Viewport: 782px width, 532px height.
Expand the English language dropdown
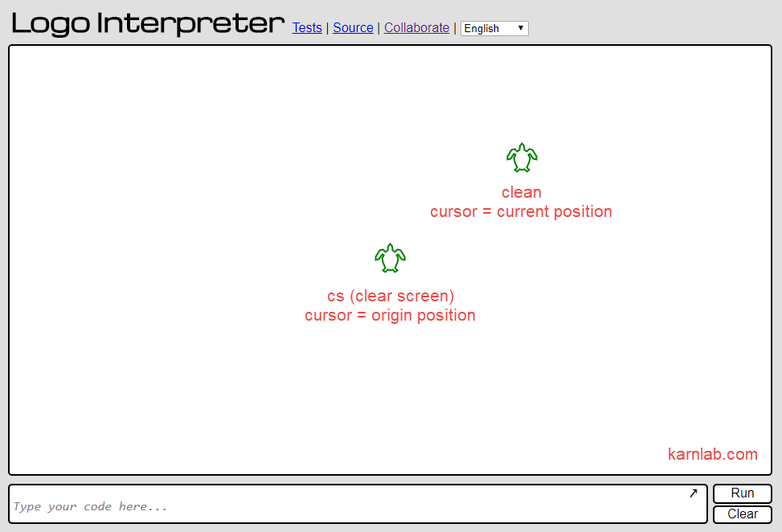(494, 28)
